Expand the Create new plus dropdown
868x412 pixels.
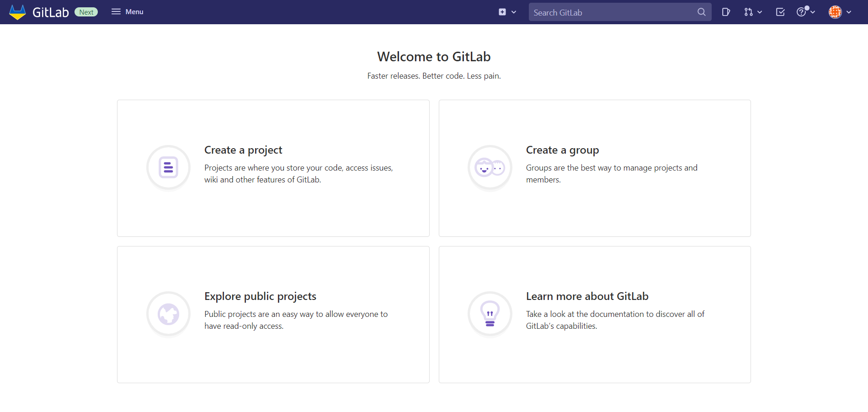507,12
